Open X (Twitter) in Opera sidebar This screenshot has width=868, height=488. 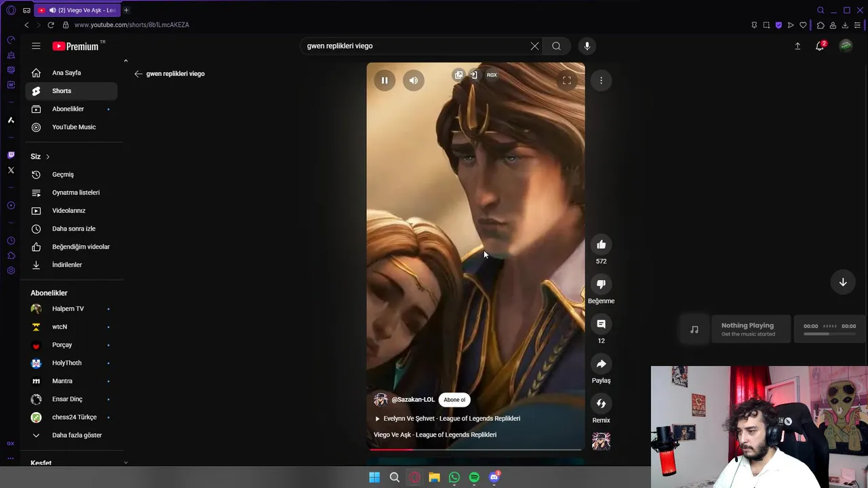pos(11,170)
